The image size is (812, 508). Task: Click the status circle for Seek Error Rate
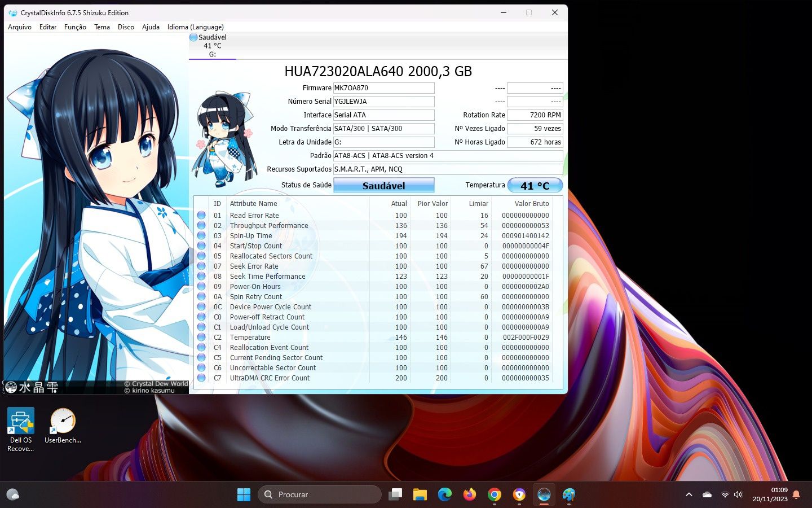[x=201, y=266]
